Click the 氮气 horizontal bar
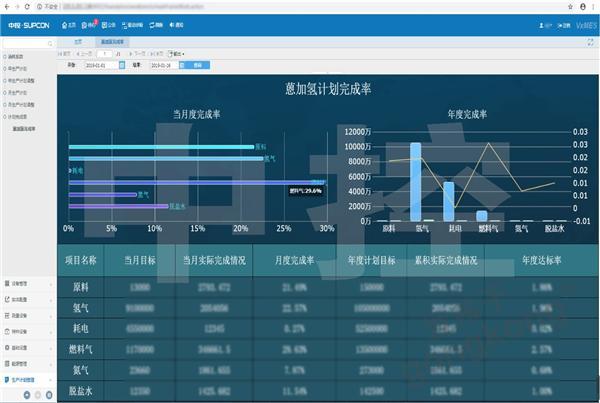This screenshot has width=600, height=403. click(x=103, y=195)
